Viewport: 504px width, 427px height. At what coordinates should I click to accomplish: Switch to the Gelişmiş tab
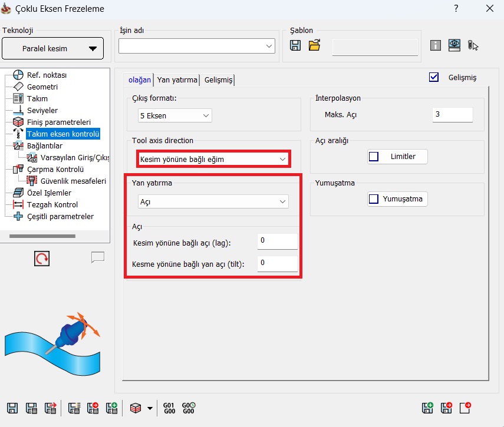coord(219,80)
